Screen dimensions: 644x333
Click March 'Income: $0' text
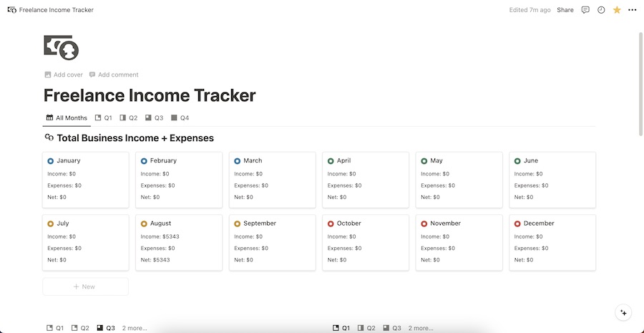point(248,174)
